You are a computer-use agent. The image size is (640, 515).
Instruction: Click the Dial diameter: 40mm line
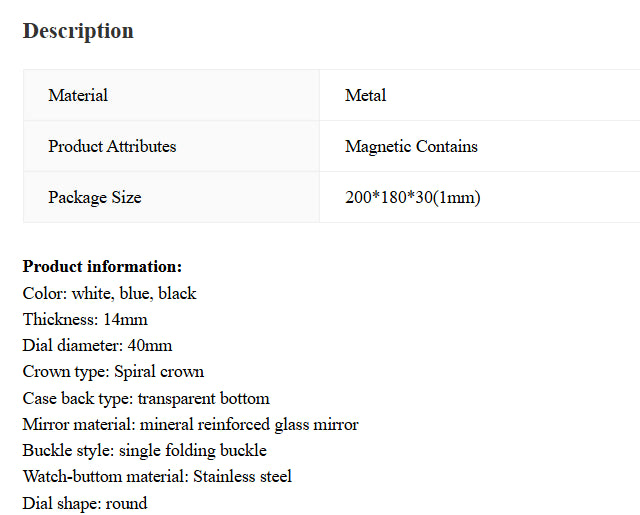97,345
